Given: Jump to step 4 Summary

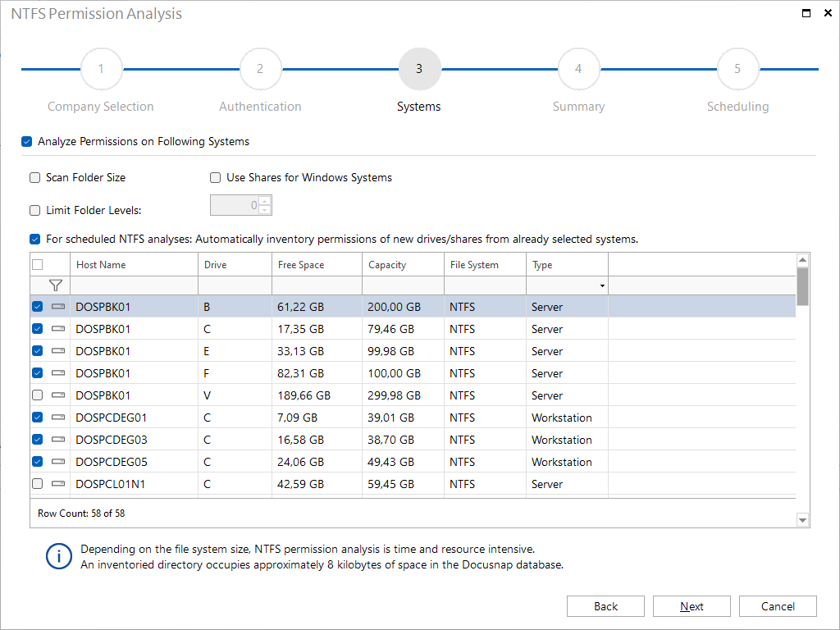Looking at the screenshot, I should coord(578,69).
